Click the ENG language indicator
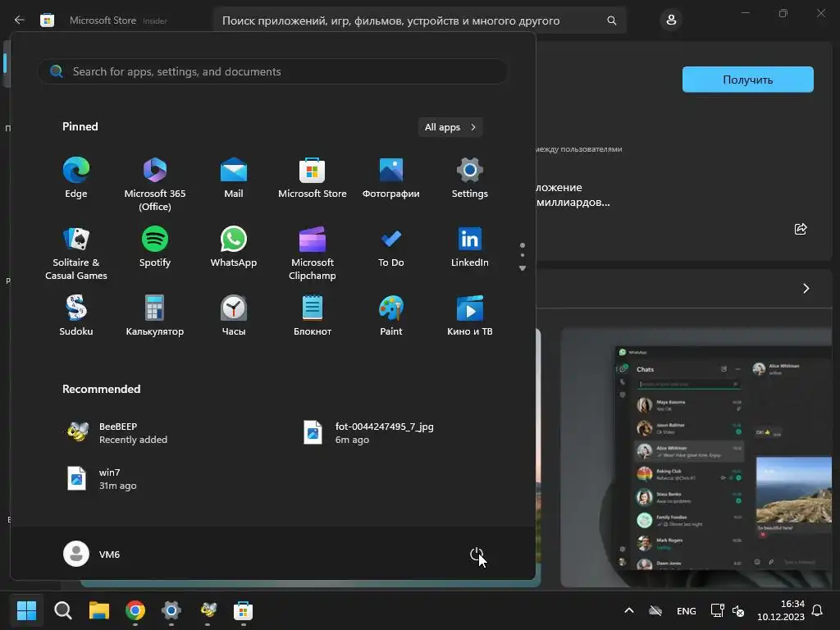The height and width of the screenshot is (630, 840). pos(687,610)
